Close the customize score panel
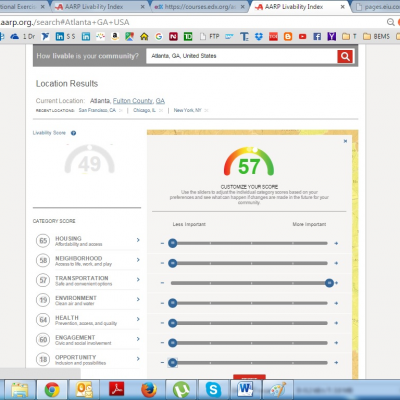The width and height of the screenshot is (400, 400). point(345,141)
